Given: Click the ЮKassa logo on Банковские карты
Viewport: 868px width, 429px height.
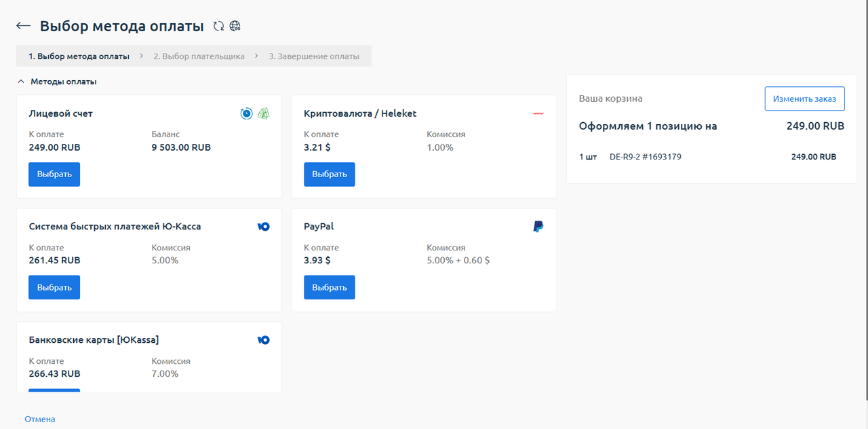Looking at the screenshot, I should pyautogui.click(x=263, y=340).
